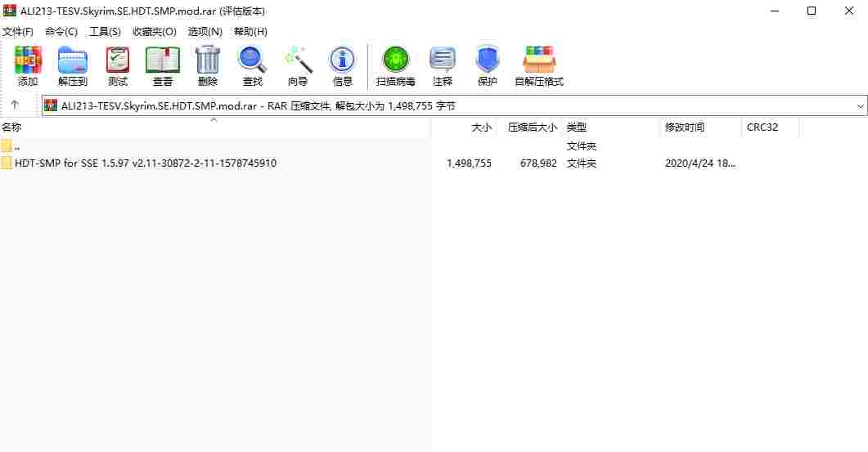The width and height of the screenshot is (868, 452).
Task: Open the 查找 (Find) magnifier tool
Action: [x=253, y=60]
